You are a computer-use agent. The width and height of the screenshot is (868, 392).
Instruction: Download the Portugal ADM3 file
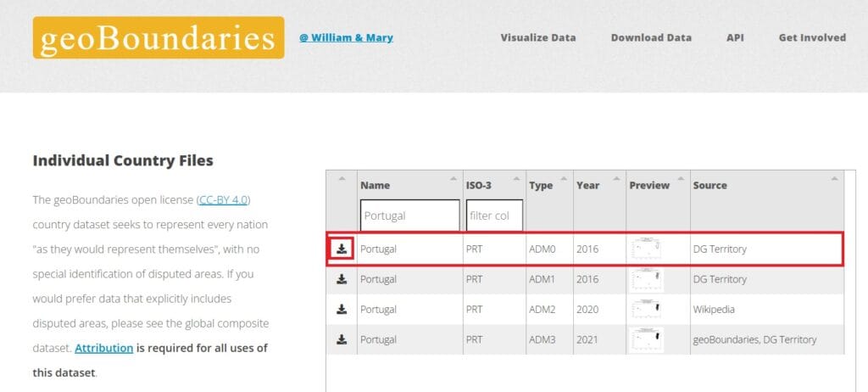342,339
